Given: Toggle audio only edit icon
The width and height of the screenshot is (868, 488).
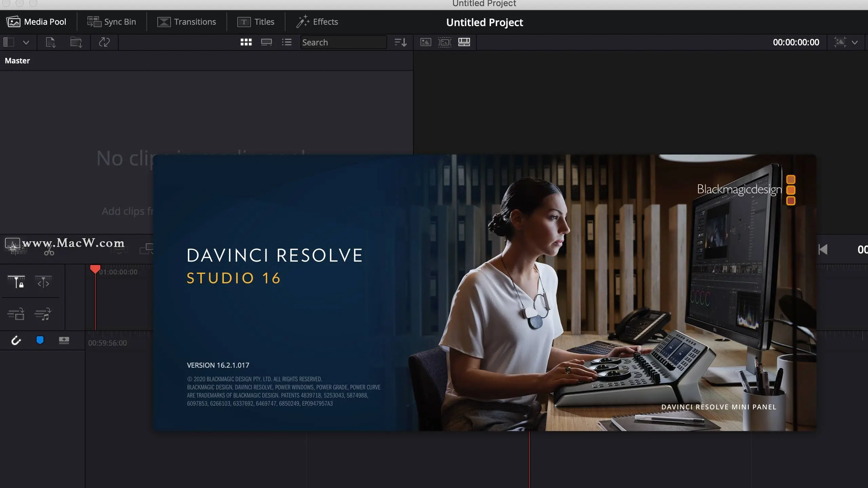Looking at the screenshot, I should tap(43, 314).
